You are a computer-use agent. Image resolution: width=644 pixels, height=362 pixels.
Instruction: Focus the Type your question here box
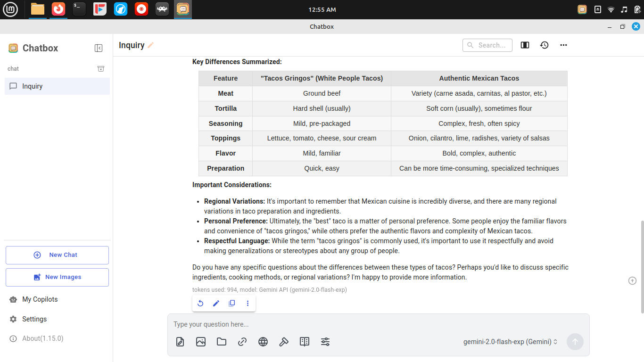tap(378, 324)
